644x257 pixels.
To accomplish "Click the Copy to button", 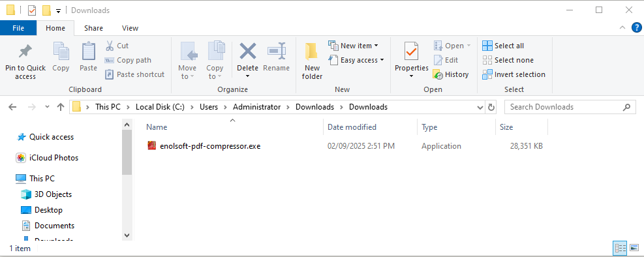I will [x=215, y=61].
